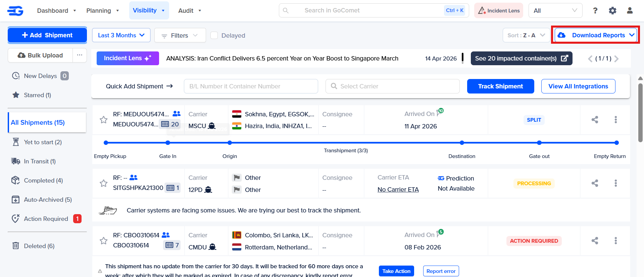Star the MEDUOU5474 shipment

click(104, 120)
